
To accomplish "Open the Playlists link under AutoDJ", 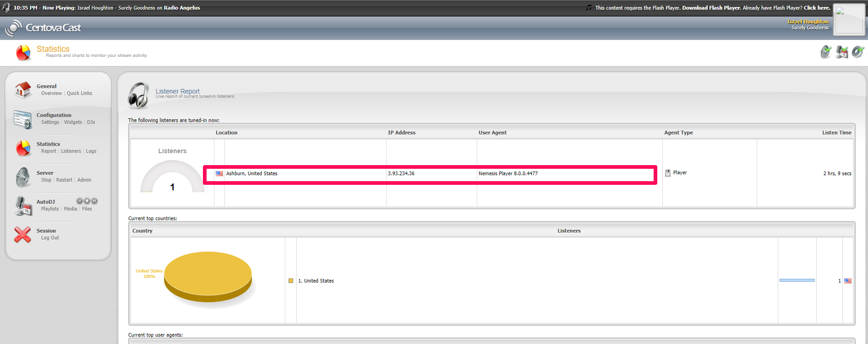I will pos(50,209).
